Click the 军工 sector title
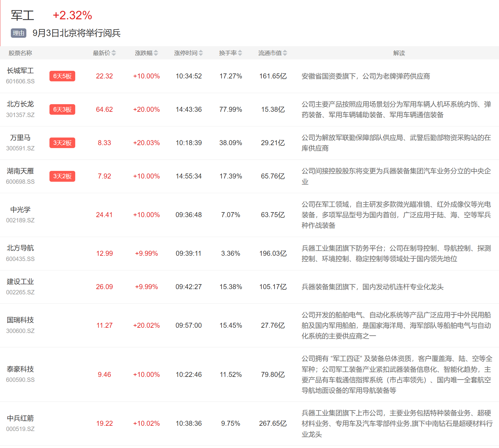The image size is (499, 448). [x=23, y=16]
